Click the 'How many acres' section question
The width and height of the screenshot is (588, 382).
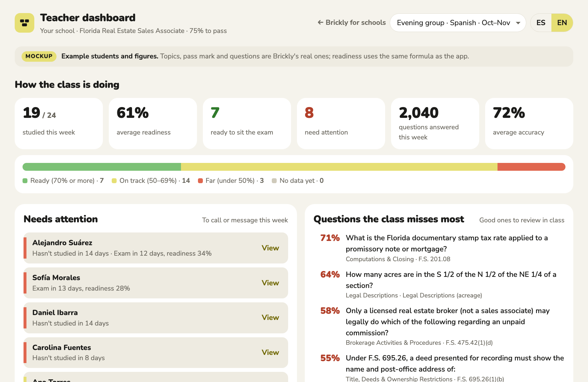(451, 280)
